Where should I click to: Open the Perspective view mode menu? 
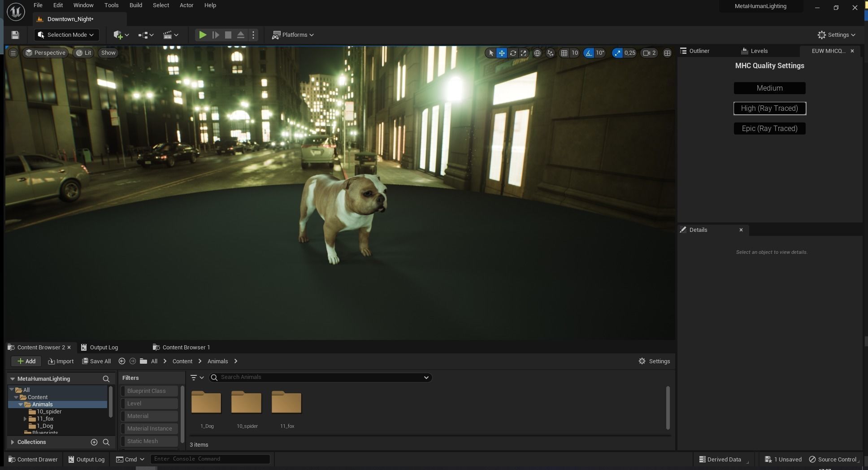pos(45,53)
